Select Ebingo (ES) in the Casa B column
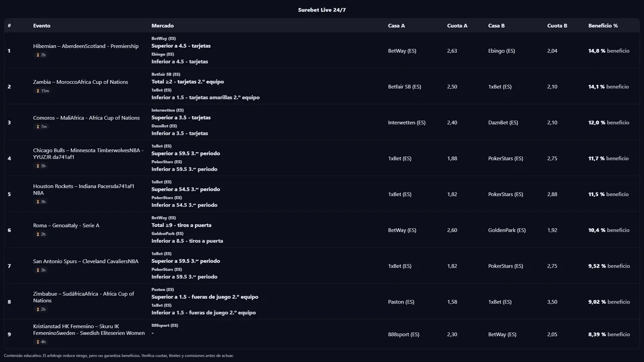 click(502, 51)
